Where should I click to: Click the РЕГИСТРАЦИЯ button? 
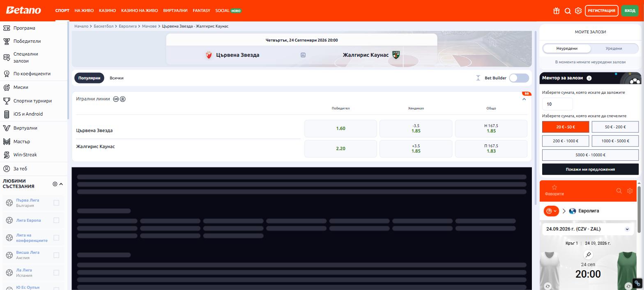tap(601, 11)
